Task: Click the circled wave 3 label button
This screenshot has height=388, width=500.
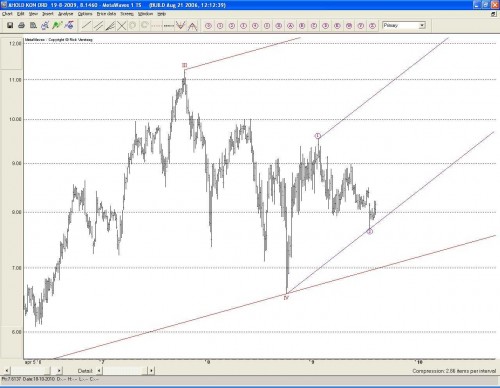Action: coord(243,26)
